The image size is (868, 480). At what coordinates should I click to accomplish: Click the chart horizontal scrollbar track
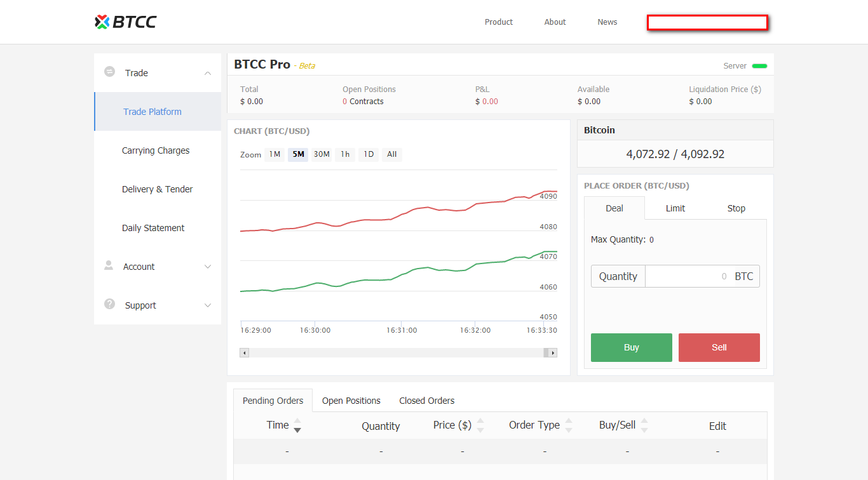click(x=396, y=352)
